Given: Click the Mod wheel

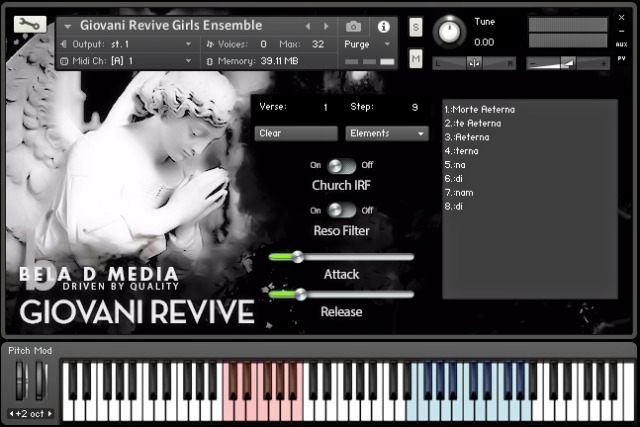Looking at the screenshot, I should 40,380.
